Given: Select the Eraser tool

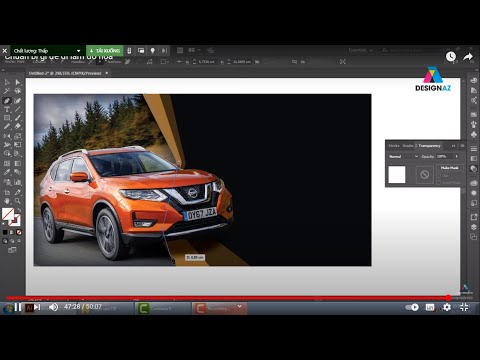Looking at the screenshot, I should (x=18, y=126).
